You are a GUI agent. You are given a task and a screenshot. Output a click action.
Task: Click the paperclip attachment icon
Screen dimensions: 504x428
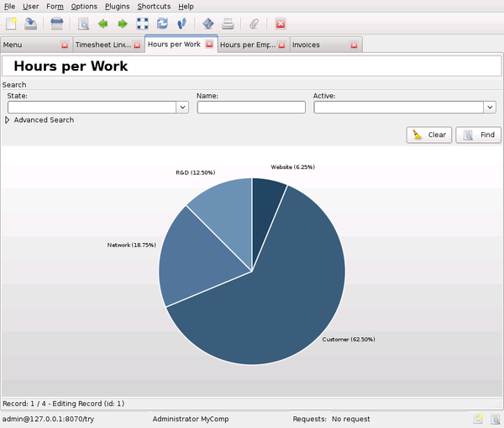(254, 24)
